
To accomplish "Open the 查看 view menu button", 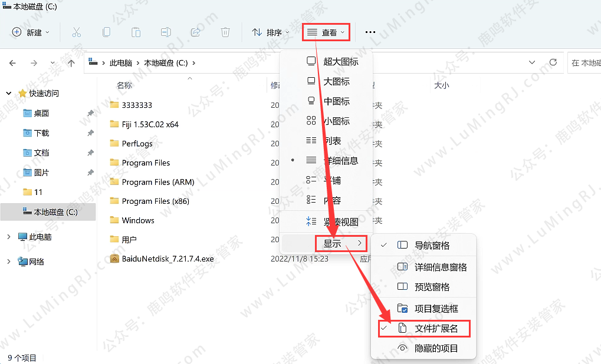I will coord(326,32).
